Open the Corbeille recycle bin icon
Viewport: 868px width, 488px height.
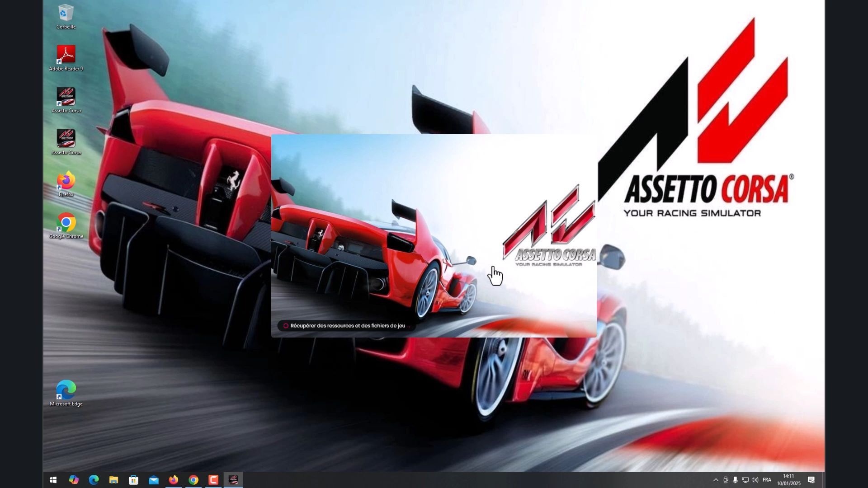coord(66,17)
